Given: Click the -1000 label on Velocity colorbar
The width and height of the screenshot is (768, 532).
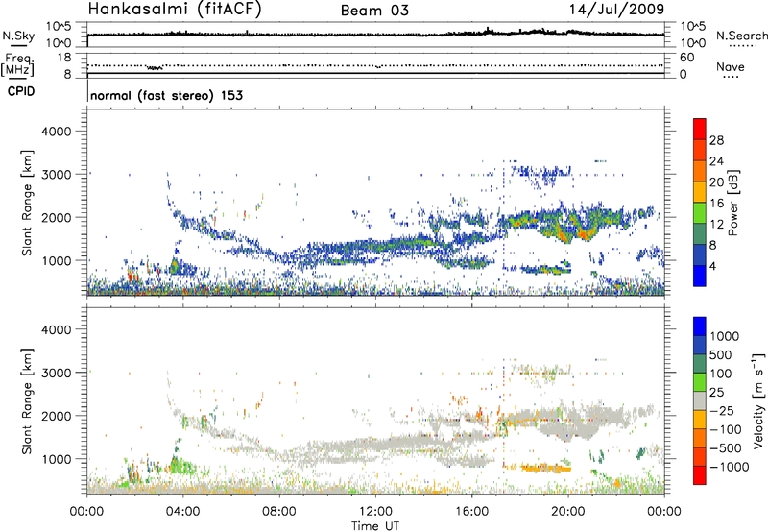Looking at the screenshot, I should pyautogui.click(x=729, y=467).
